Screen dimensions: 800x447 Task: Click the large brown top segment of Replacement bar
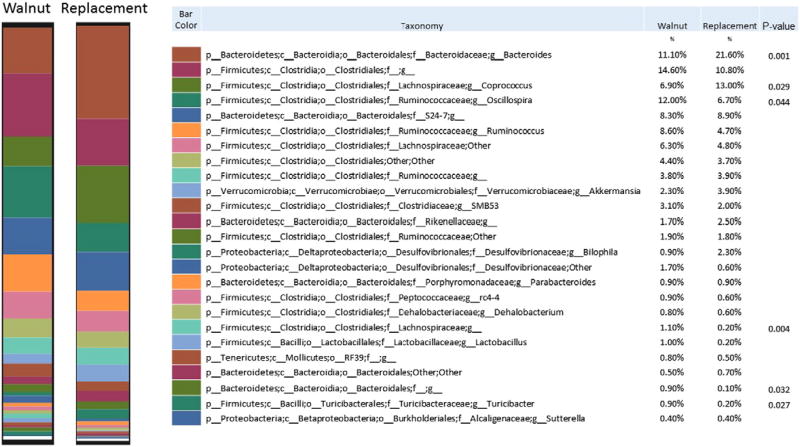tap(103, 72)
